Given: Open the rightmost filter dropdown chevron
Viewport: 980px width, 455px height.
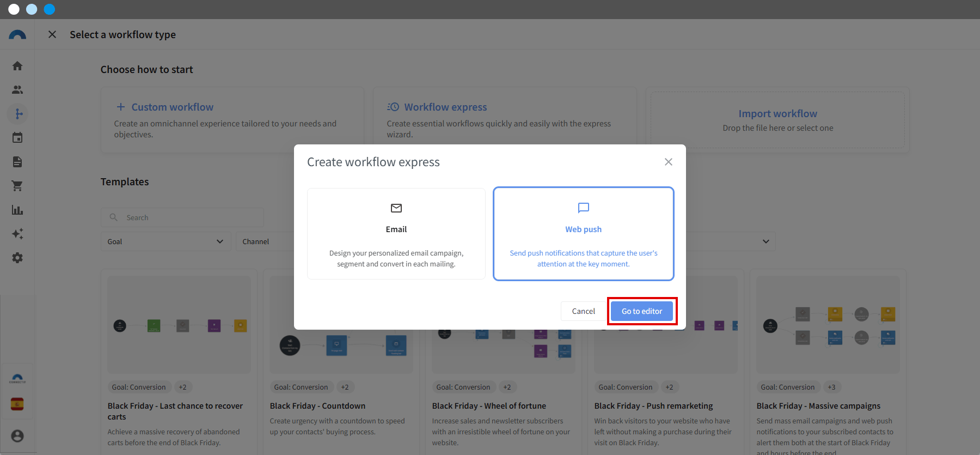Looking at the screenshot, I should [766, 241].
